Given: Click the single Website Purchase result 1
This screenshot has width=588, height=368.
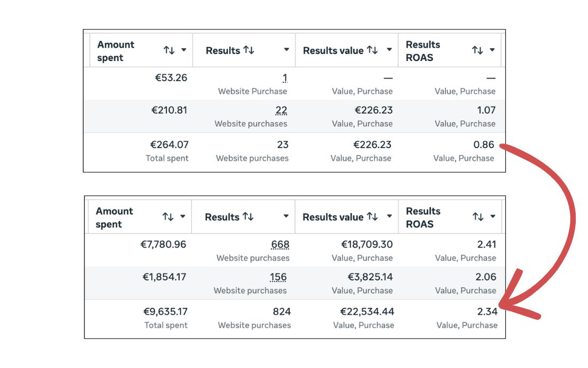Looking at the screenshot, I should 285,78.
